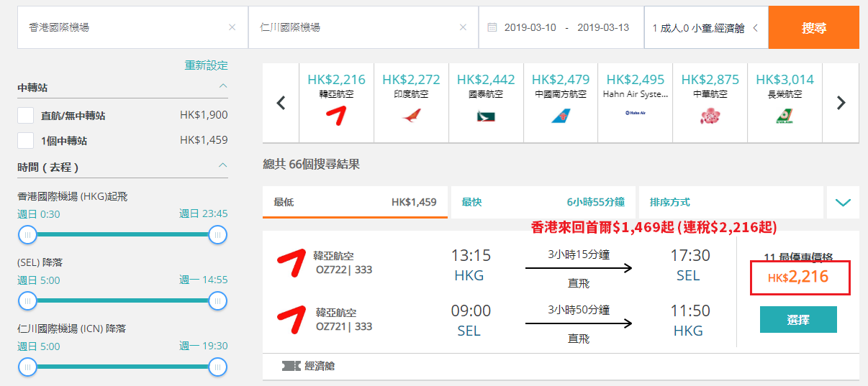868x386 pixels.
Task: Filter by 印度航空 HK$2,272 card
Action: point(411,103)
